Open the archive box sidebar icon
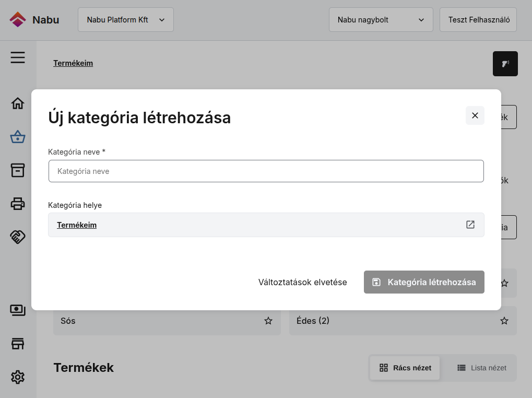 [18, 170]
